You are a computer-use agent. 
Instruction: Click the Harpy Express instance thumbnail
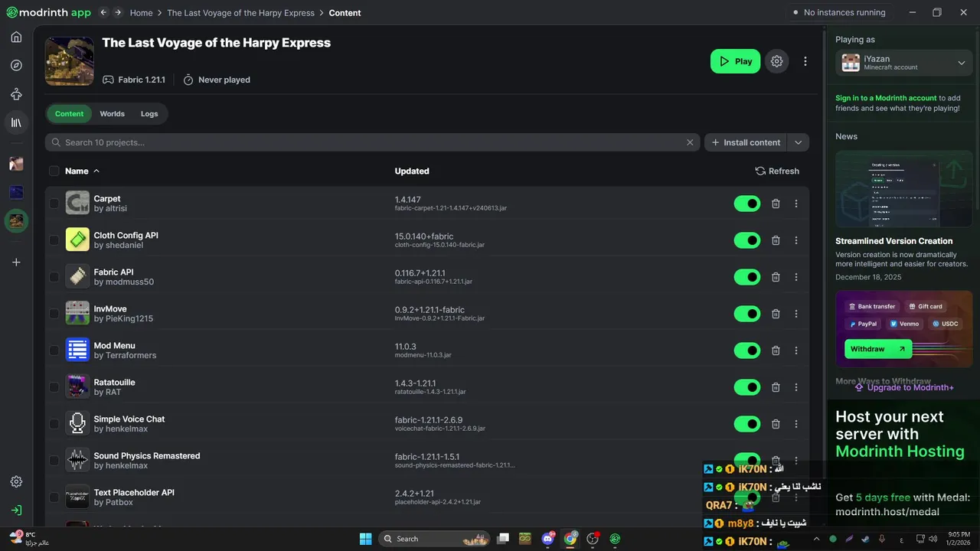(70, 61)
